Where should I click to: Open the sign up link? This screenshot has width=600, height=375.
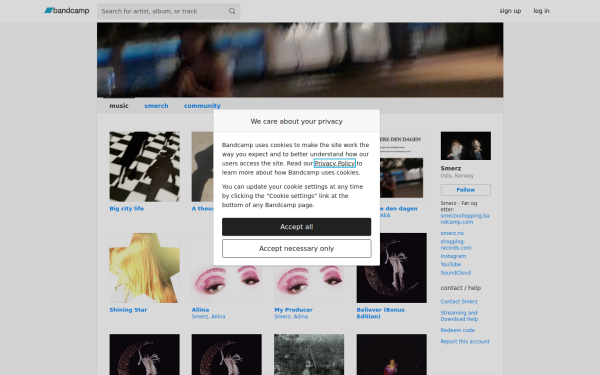[x=510, y=11]
